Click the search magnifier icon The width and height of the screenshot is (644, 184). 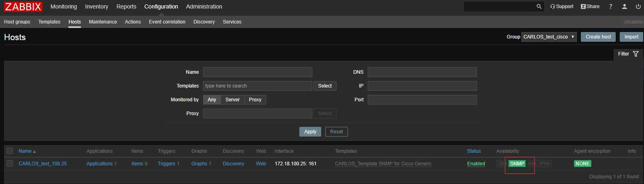(539, 6)
